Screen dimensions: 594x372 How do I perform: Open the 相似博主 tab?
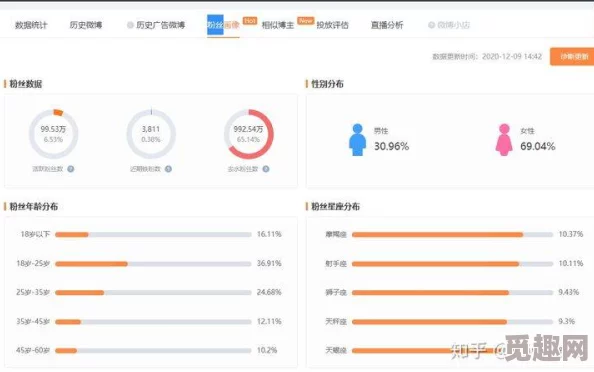278,25
